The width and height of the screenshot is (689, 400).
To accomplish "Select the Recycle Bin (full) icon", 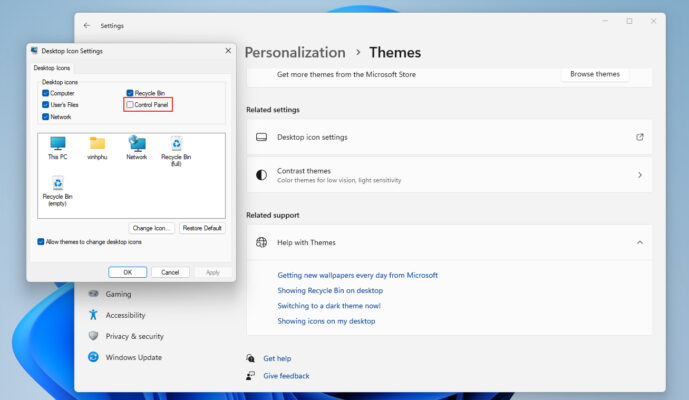I will (x=177, y=146).
